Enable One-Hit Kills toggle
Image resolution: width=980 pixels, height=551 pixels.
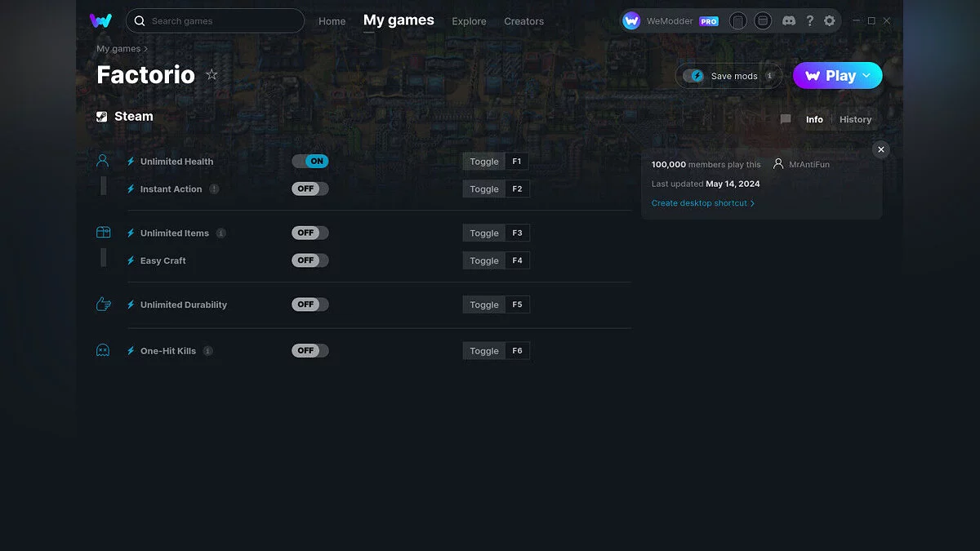(310, 350)
